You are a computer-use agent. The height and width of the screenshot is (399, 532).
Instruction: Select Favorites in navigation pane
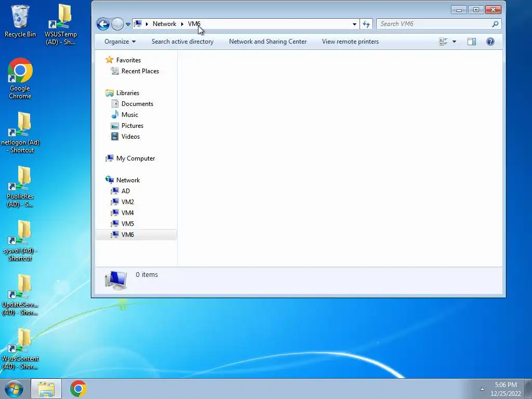[x=128, y=60]
